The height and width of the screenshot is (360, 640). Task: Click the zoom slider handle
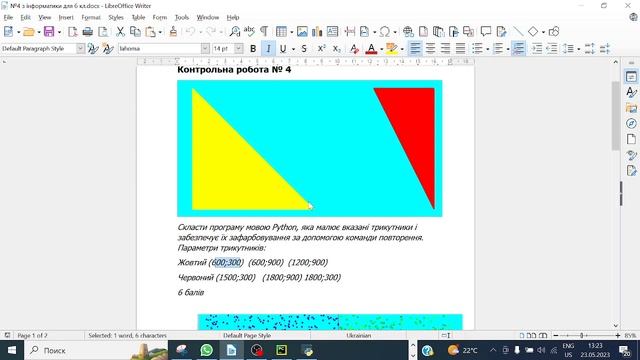pos(582,336)
